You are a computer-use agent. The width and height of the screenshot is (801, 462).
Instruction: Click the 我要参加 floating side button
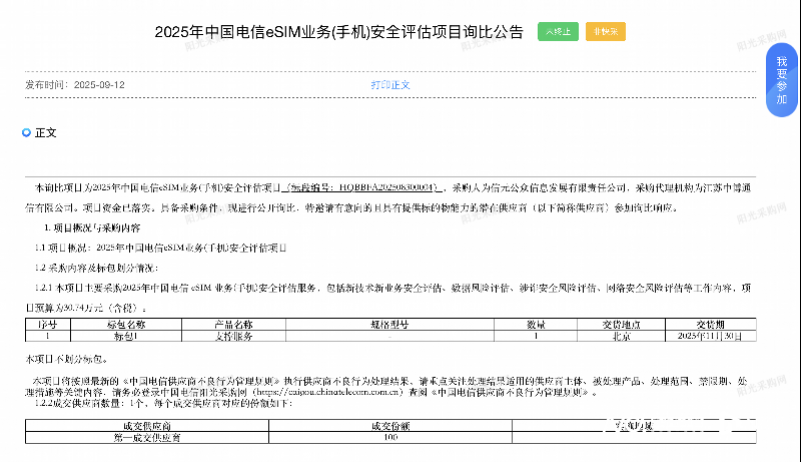tap(782, 81)
